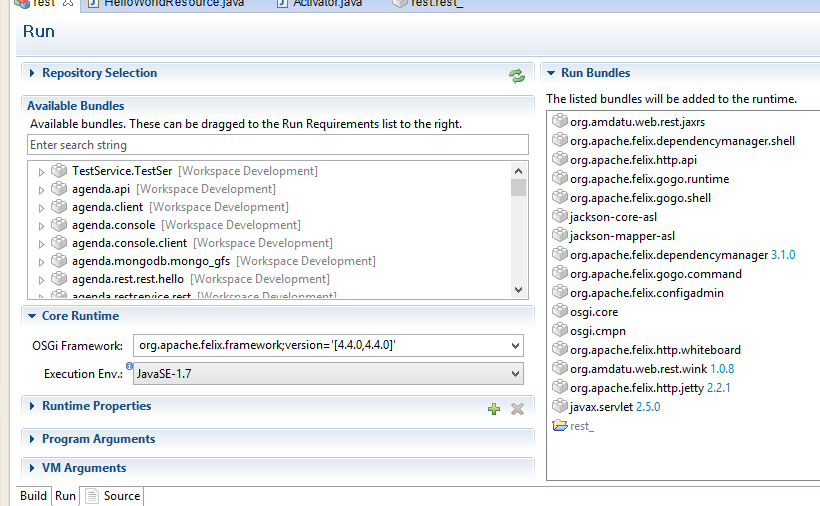Click the refresh repositories icon

tap(517, 76)
